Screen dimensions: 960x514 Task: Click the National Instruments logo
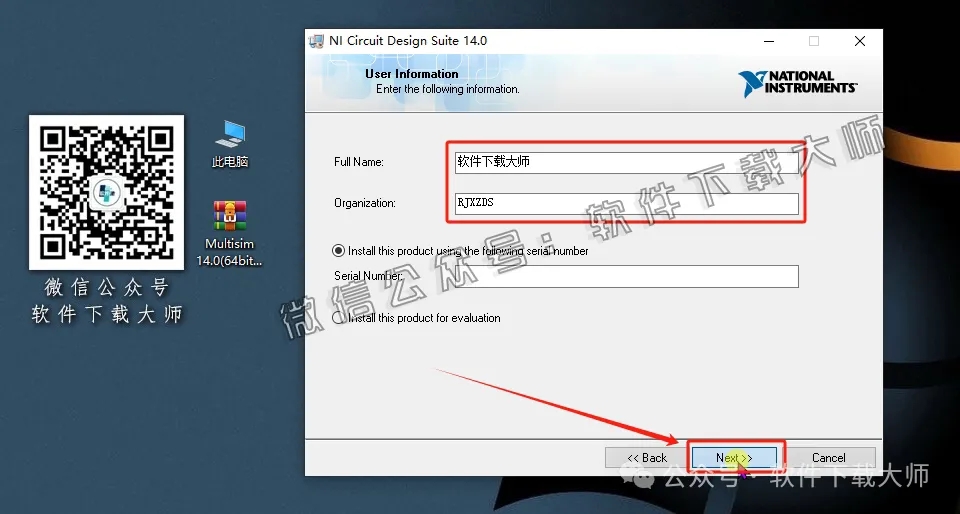point(797,81)
